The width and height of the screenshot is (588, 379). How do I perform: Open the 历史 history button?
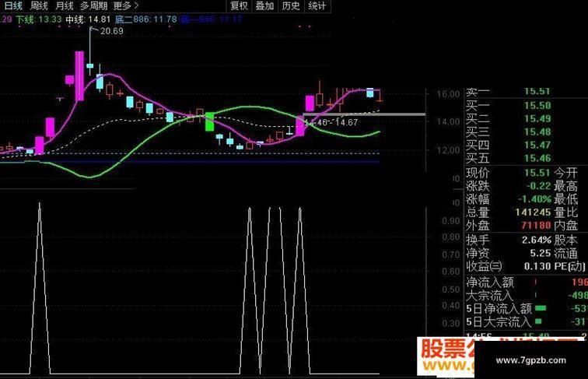[x=291, y=6]
